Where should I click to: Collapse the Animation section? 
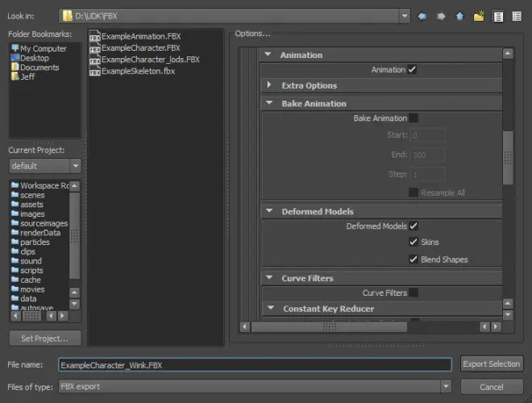tap(268, 54)
